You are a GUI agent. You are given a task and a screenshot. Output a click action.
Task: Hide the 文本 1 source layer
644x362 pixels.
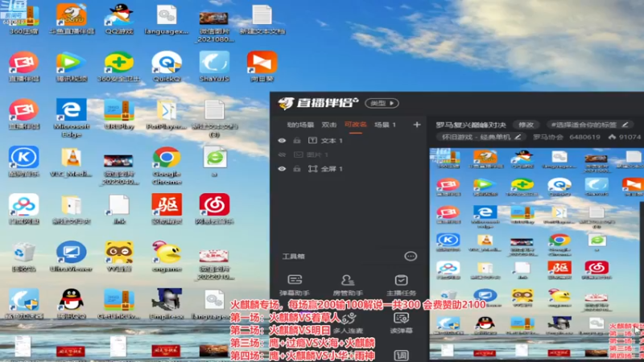click(282, 140)
